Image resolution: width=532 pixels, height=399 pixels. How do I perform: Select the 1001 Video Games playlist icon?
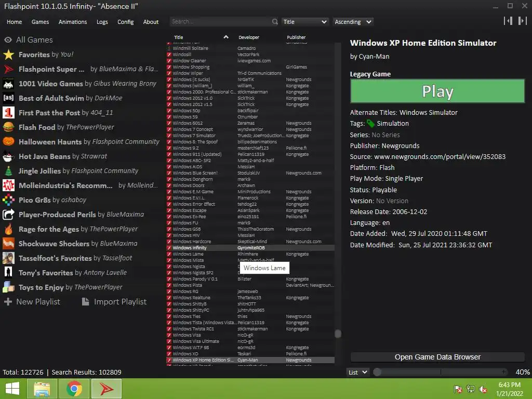8,84
